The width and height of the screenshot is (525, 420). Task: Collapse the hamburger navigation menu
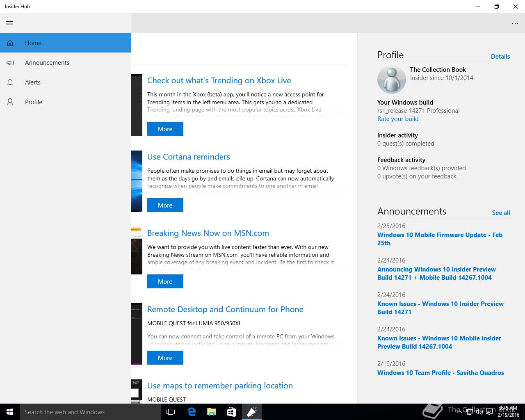click(9, 23)
